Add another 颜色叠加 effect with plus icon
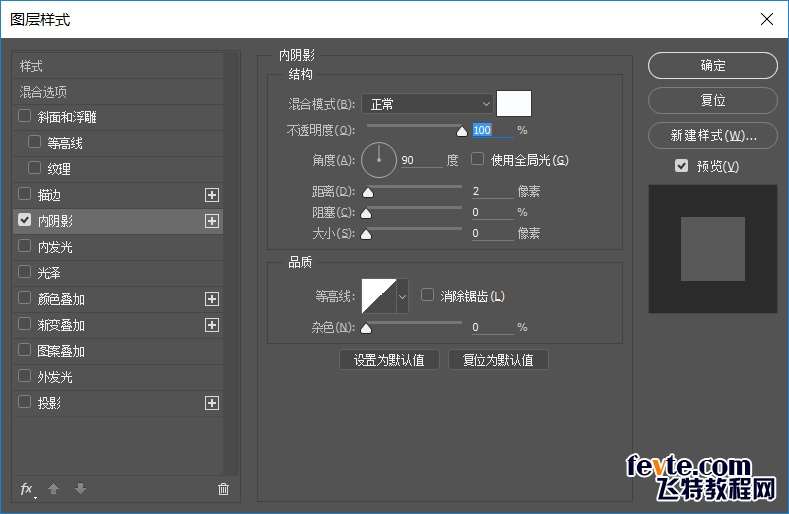This screenshot has width=789, height=514. click(x=212, y=299)
